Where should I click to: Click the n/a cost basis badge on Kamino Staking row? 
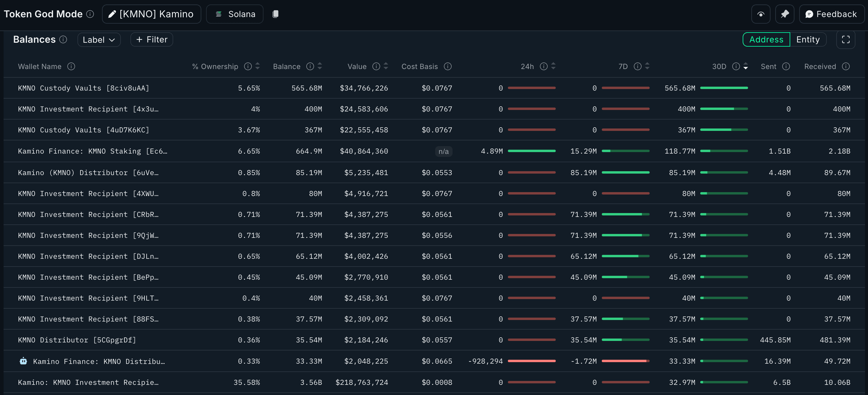444,151
